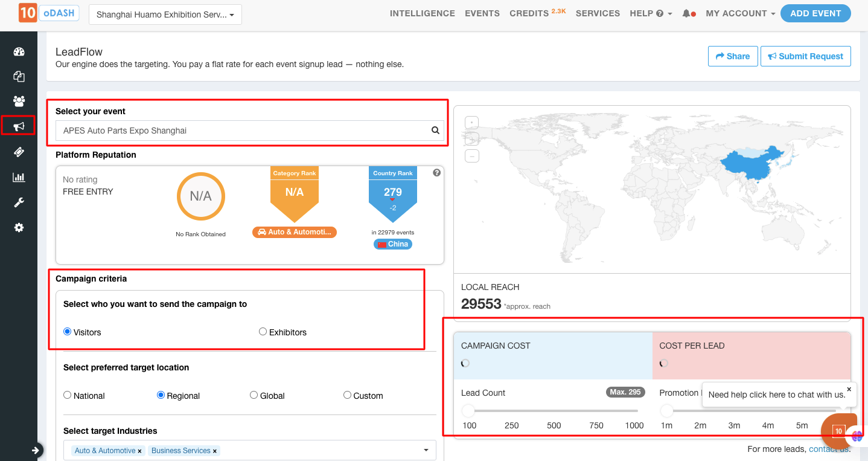The width and height of the screenshot is (868, 461).
Task: Go to EVENTS in top navigation
Action: click(x=482, y=13)
